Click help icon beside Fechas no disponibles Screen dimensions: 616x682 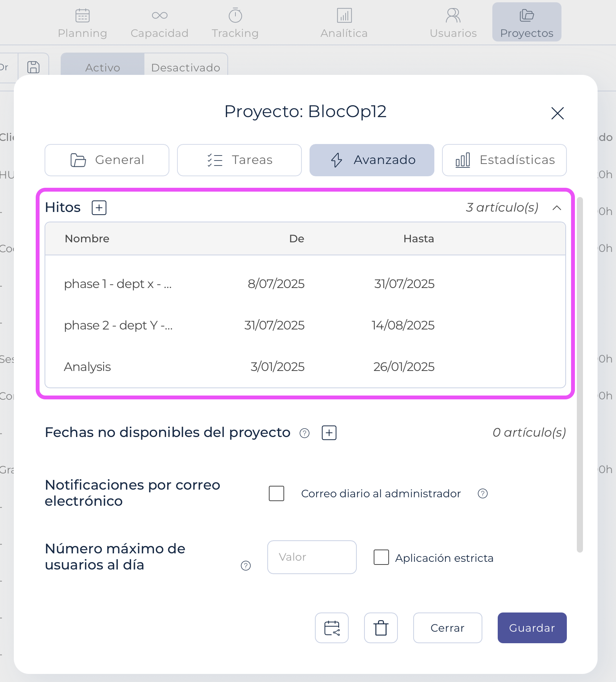(305, 433)
